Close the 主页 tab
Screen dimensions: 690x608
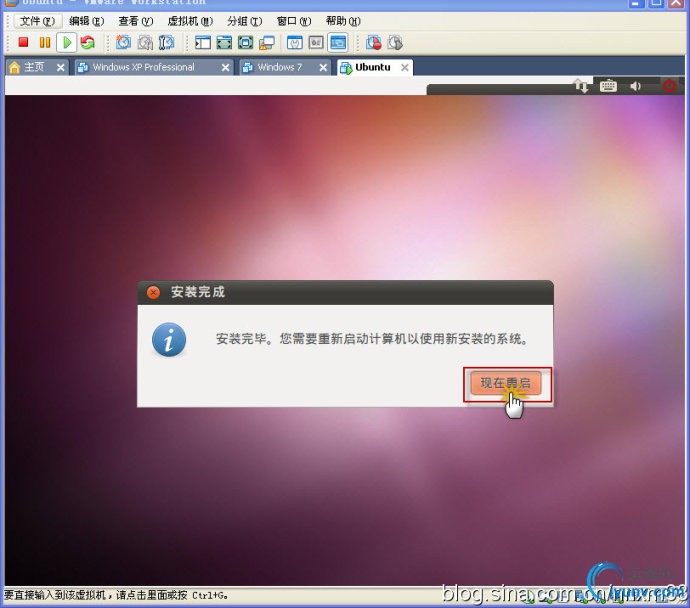(61, 67)
